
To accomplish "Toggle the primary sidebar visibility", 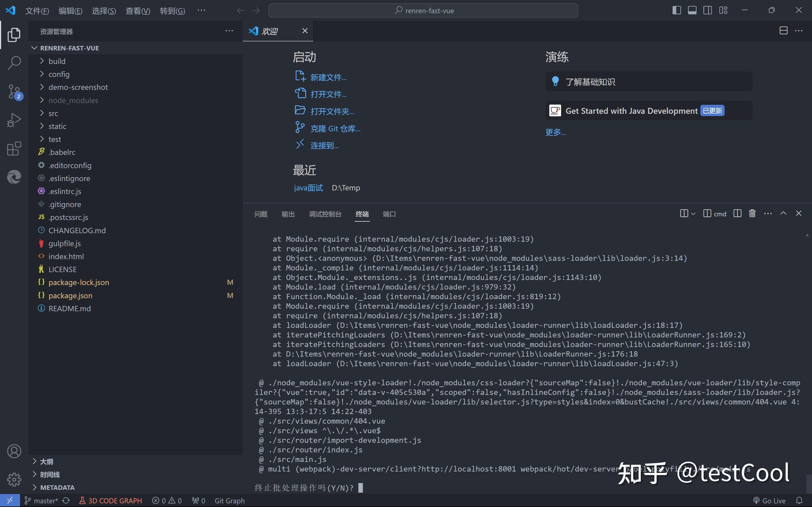I will coord(677,10).
